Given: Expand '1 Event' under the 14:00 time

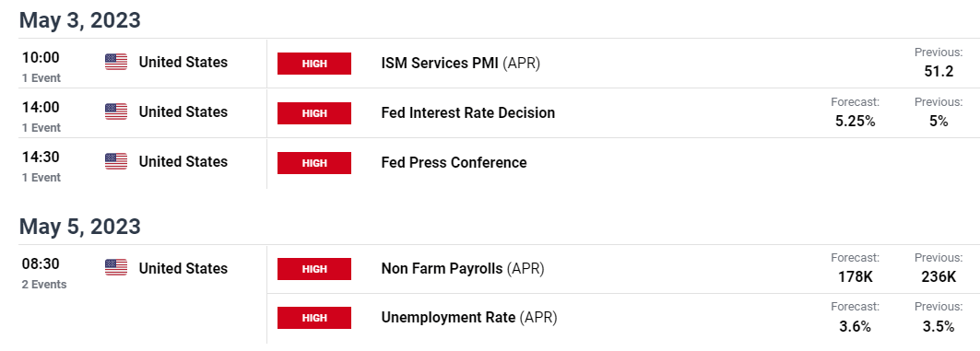Looking at the screenshot, I should (x=41, y=128).
